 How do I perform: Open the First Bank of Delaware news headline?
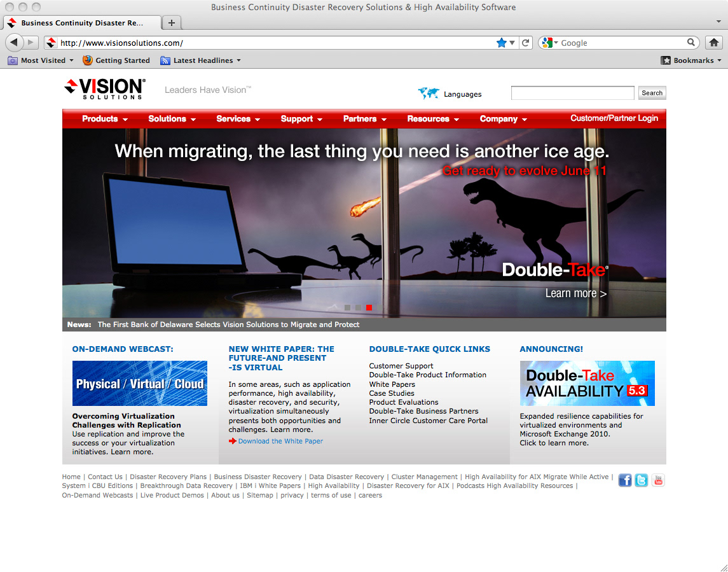pyautogui.click(x=228, y=324)
